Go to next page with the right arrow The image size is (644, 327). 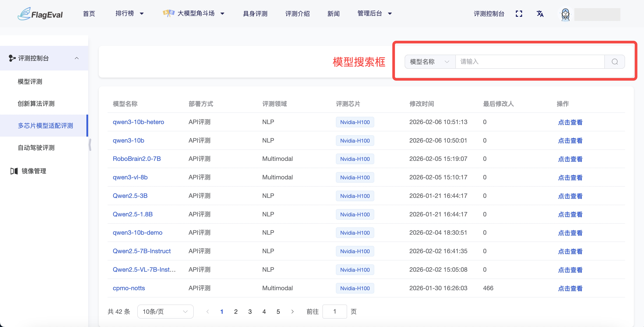(x=292, y=312)
